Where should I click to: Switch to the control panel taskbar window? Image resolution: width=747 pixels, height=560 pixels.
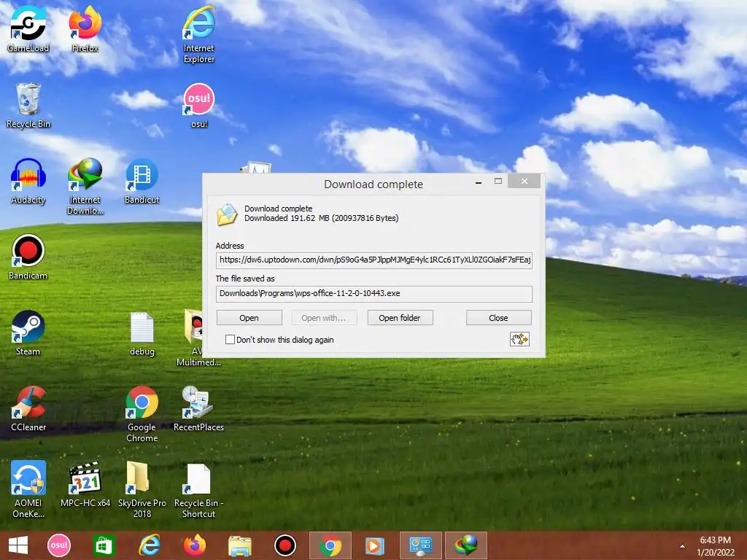[x=421, y=545]
